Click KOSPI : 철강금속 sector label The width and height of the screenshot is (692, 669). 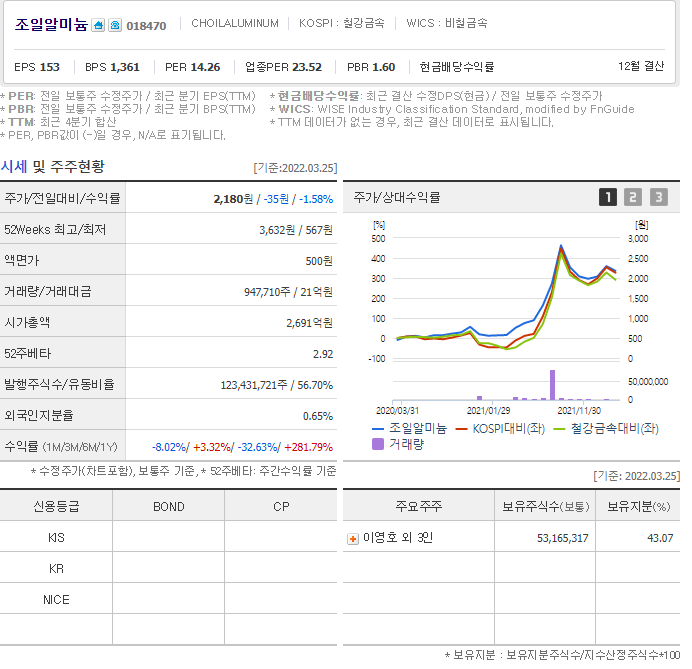click(342, 23)
